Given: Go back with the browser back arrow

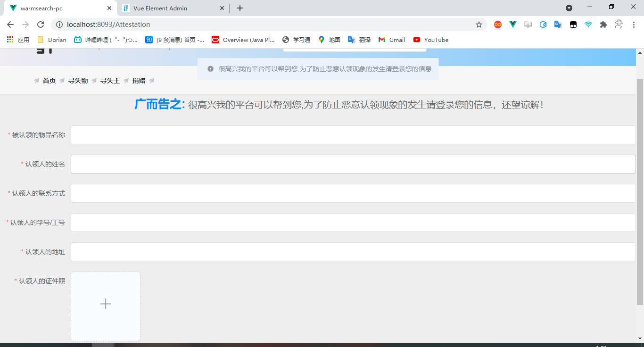Looking at the screenshot, I should [x=10, y=25].
